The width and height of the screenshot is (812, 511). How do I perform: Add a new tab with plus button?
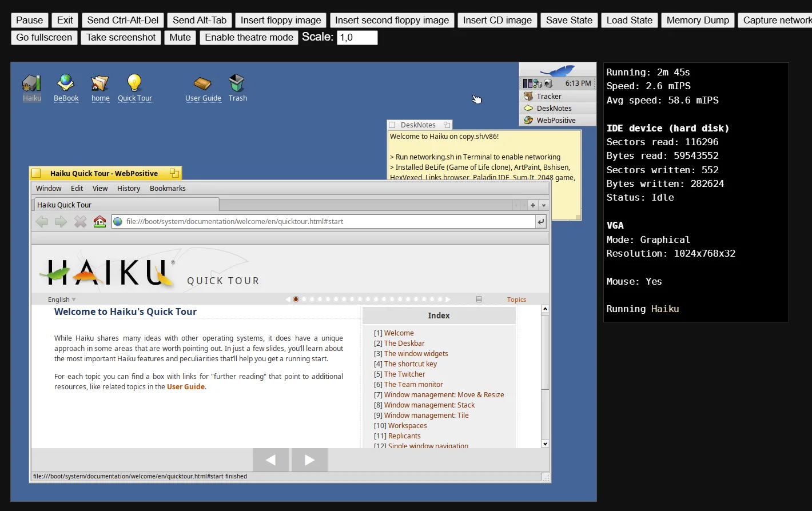pos(533,205)
